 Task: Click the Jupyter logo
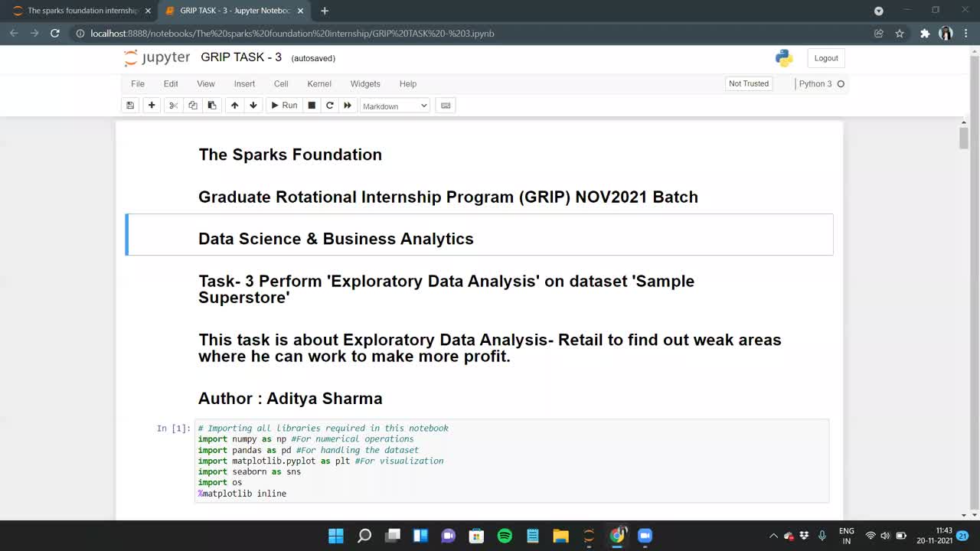157,58
